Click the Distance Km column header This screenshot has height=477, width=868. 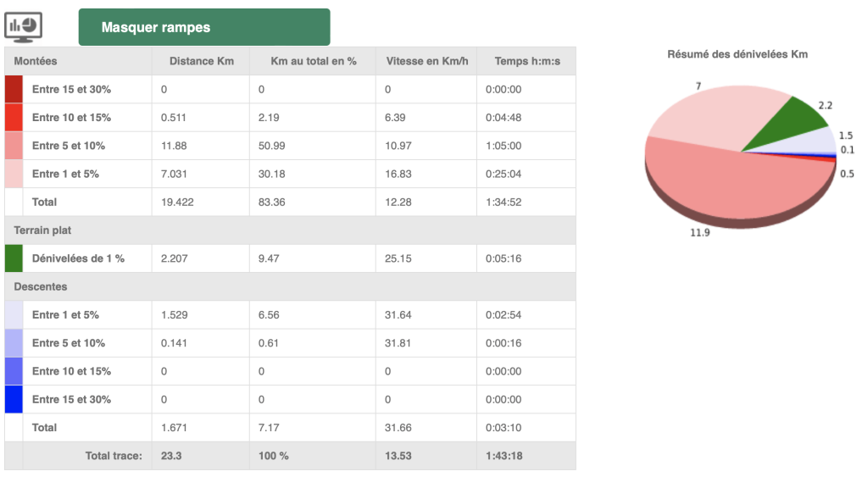[201, 61]
